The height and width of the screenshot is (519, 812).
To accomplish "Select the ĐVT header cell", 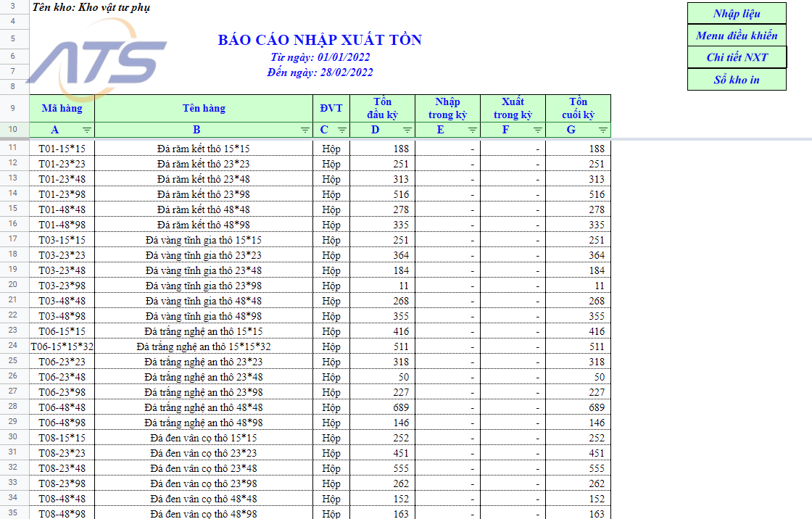I will point(331,108).
